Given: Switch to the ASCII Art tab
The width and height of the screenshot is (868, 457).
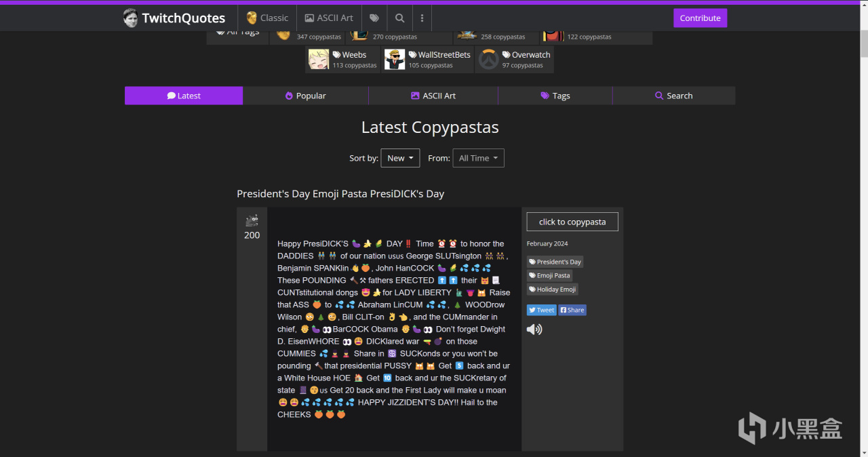Looking at the screenshot, I should pyautogui.click(x=433, y=96).
